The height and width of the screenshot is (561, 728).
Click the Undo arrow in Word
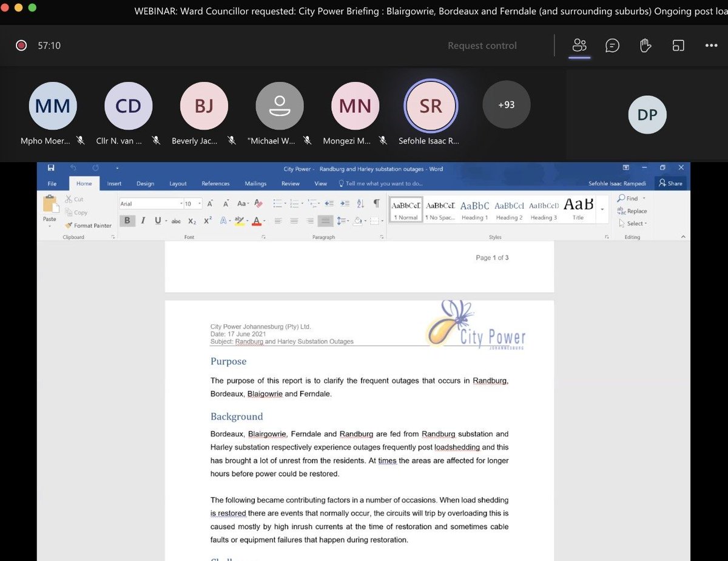click(x=73, y=168)
